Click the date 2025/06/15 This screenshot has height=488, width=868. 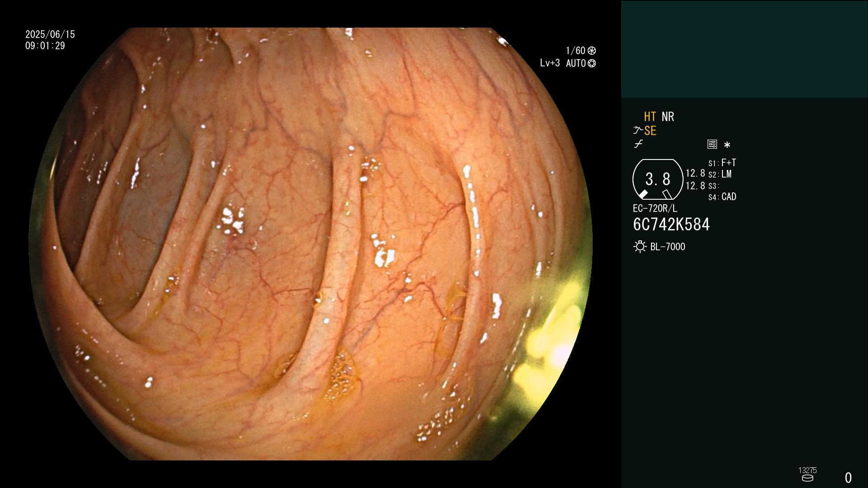pyautogui.click(x=50, y=34)
